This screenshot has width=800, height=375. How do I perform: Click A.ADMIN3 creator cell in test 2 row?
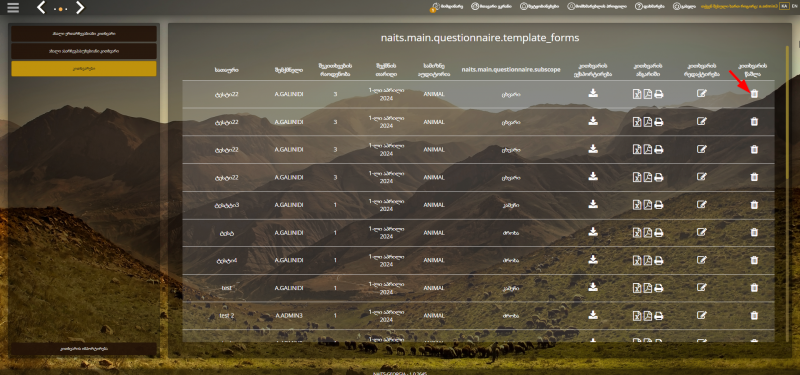pyautogui.click(x=289, y=316)
